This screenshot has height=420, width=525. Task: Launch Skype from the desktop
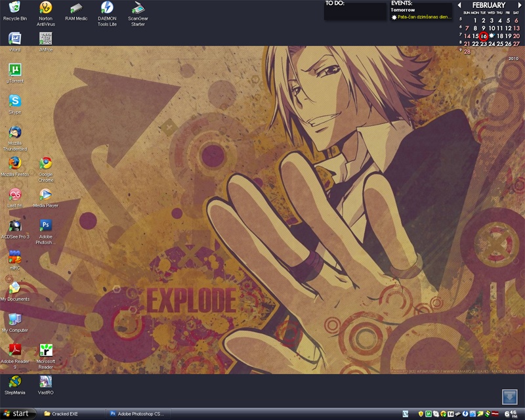point(14,104)
